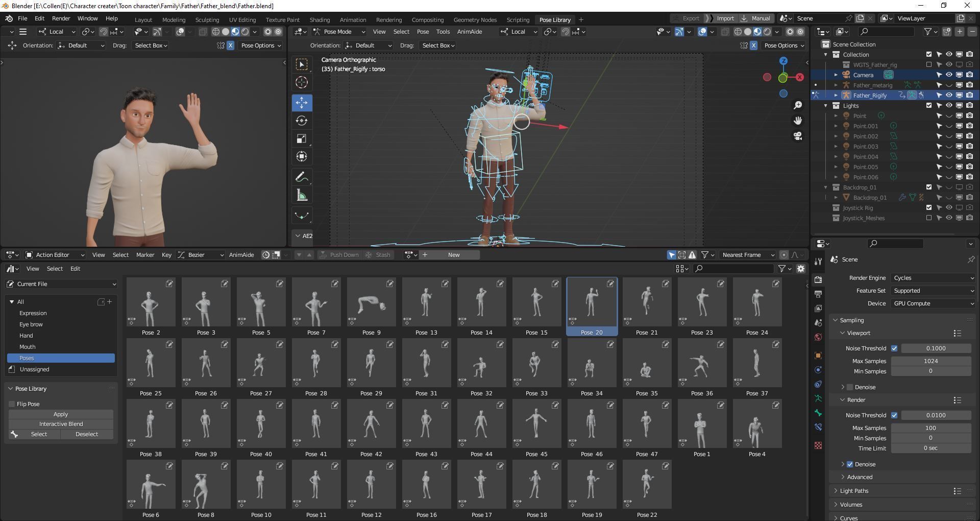Open the Feature Set dropdown

tap(933, 291)
